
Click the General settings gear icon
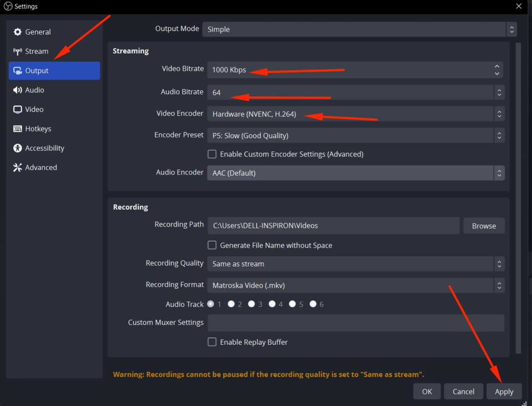point(17,32)
